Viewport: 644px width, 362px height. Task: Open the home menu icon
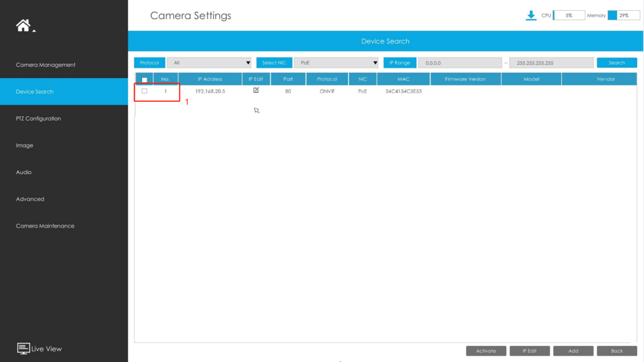coord(24,25)
